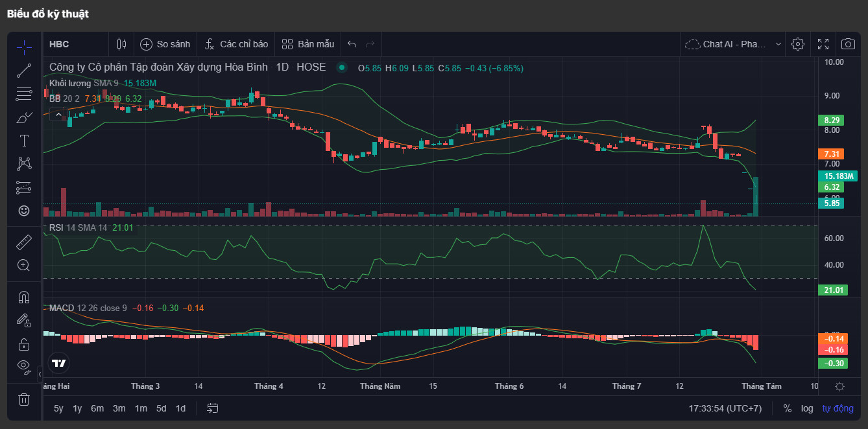Click the Tháng 6 time axis label
868x429 pixels.
[509, 386]
